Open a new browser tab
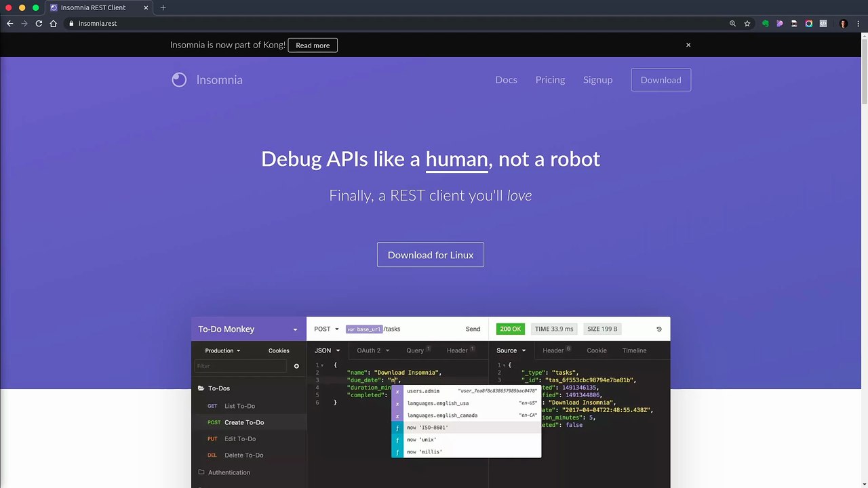 point(163,7)
